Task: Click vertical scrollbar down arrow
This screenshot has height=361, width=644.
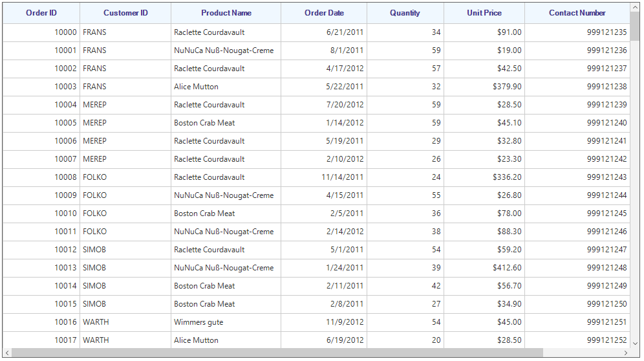Action: pyautogui.click(x=635, y=344)
